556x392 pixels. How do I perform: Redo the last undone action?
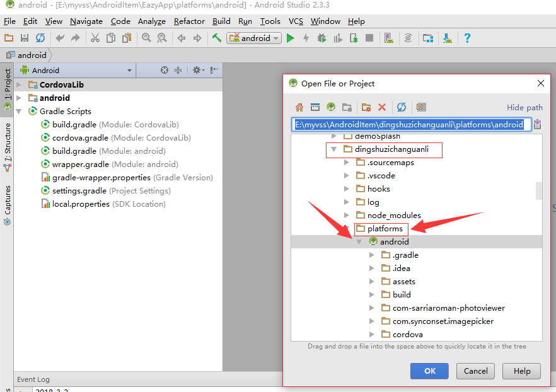tap(76, 38)
